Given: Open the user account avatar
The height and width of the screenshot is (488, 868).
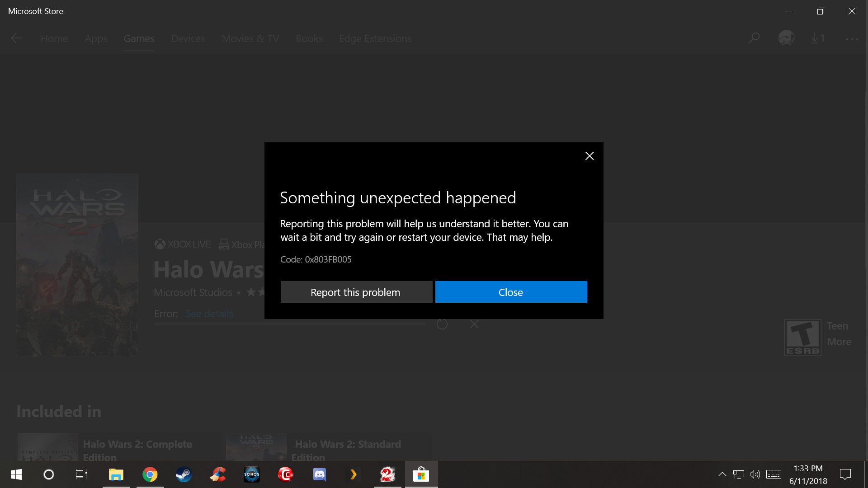Looking at the screenshot, I should (787, 38).
